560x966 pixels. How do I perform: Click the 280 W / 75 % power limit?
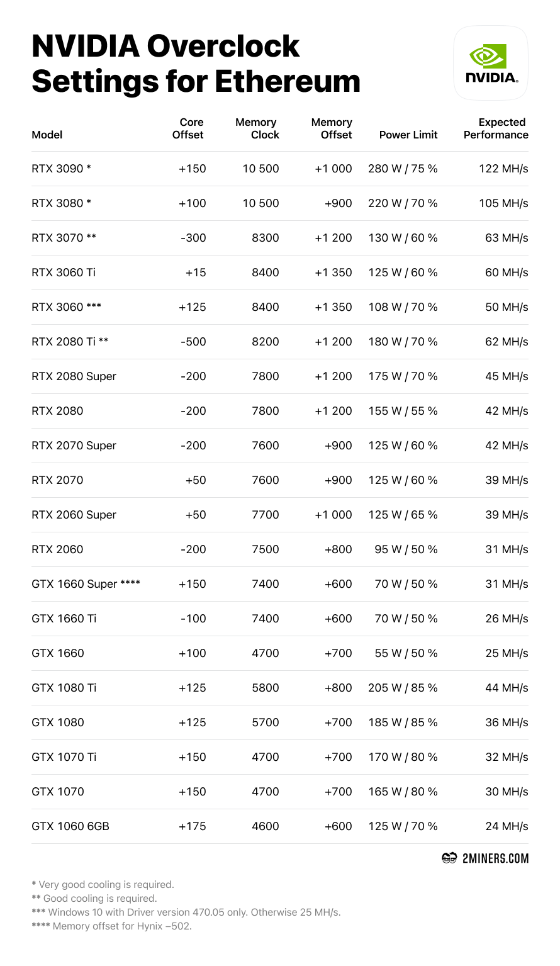coord(403,169)
